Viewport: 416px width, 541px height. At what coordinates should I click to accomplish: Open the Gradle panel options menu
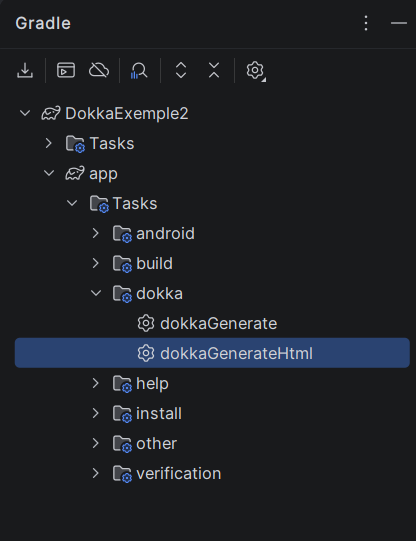pyautogui.click(x=366, y=23)
